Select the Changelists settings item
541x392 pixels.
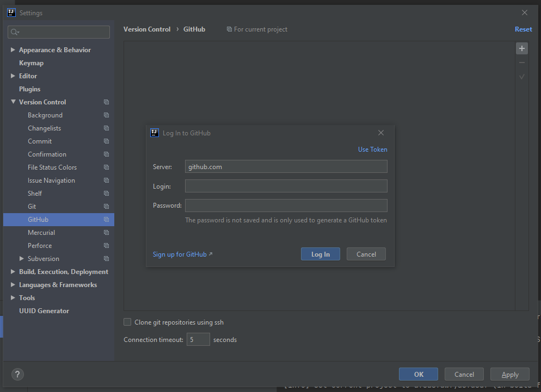pyautogui.click(x=45, y=128)
